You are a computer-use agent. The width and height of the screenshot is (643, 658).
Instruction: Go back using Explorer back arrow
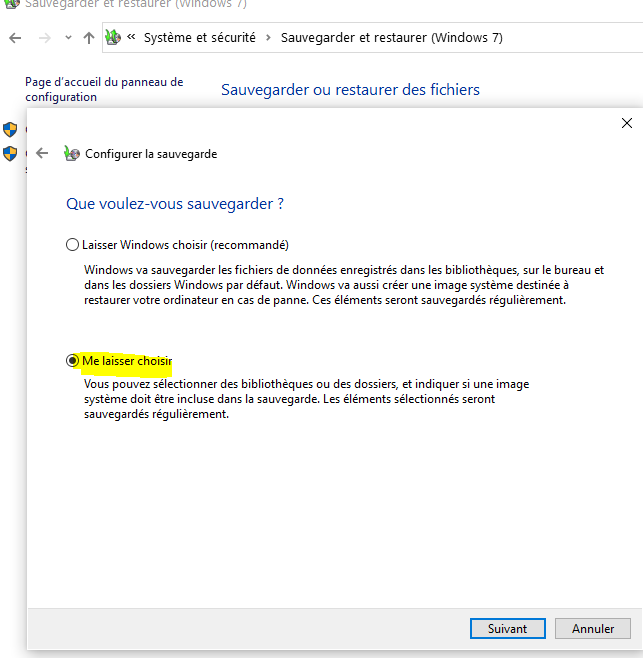[15, 38]
